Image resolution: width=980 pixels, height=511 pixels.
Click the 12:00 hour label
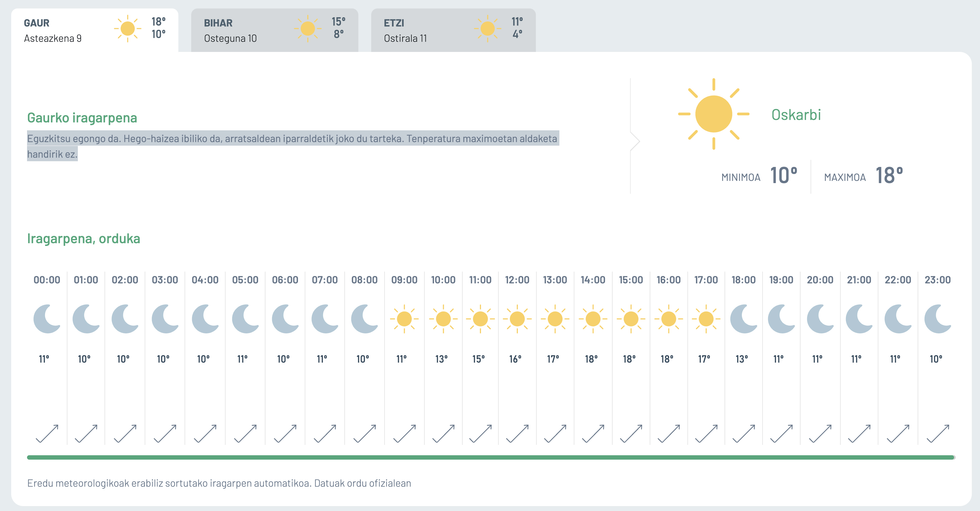coord(517,280)
